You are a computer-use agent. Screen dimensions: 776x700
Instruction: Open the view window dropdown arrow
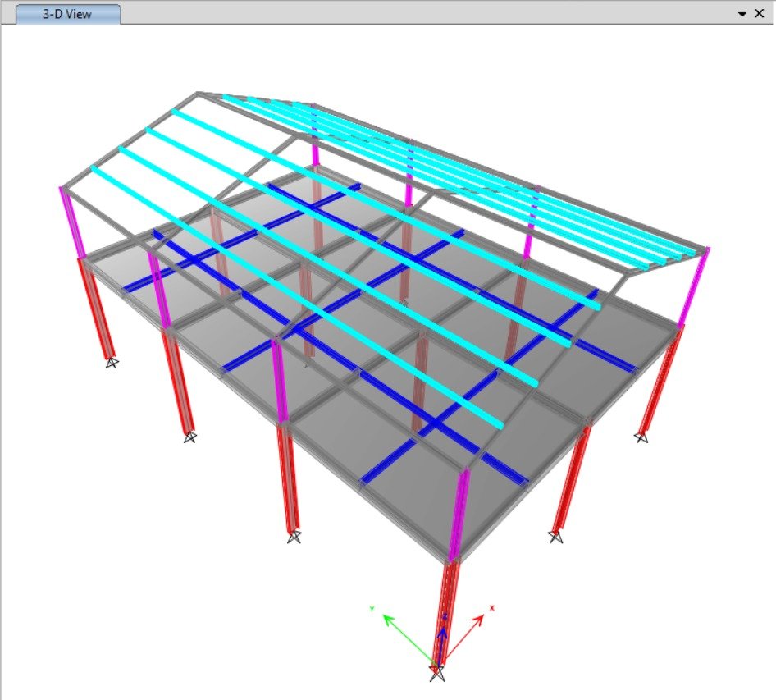pyautogui.click(x=742, y=14)
